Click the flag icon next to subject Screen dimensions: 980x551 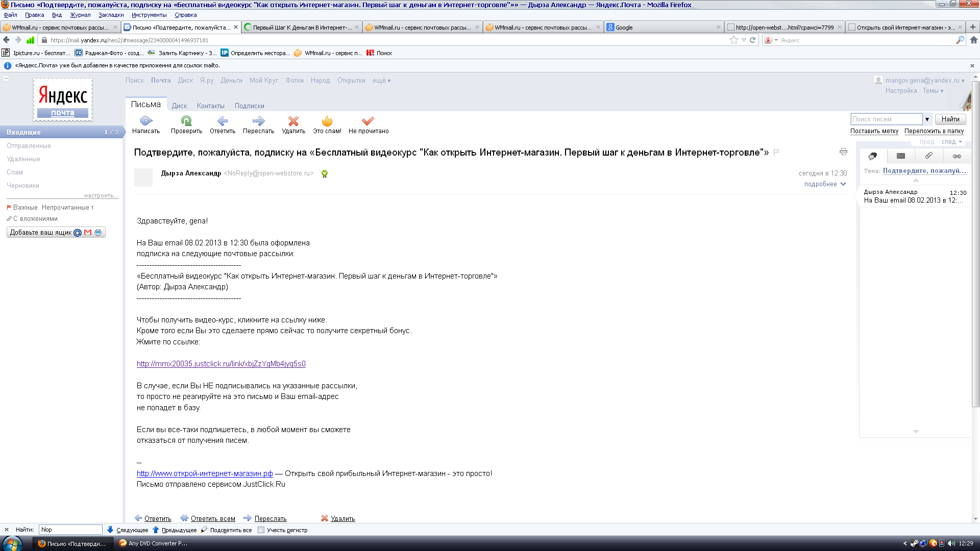coord(776,152)
